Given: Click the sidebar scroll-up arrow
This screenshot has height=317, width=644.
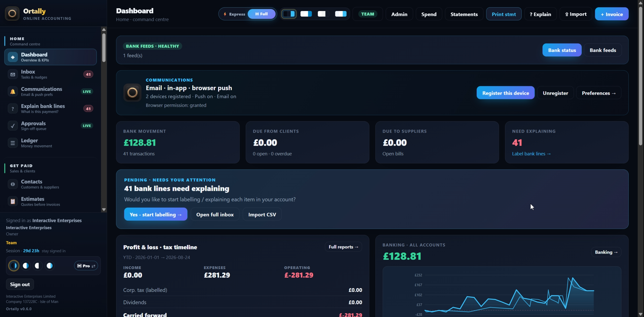Looking at the screenshot, I should point(104,30).
